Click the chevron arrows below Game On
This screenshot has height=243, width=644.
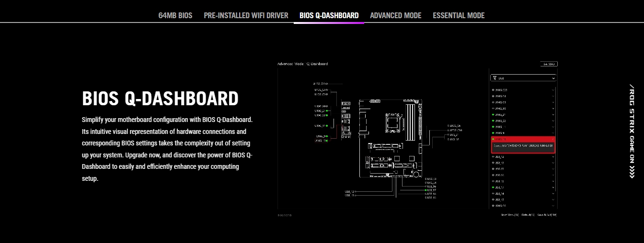click(x=632, y=171)
